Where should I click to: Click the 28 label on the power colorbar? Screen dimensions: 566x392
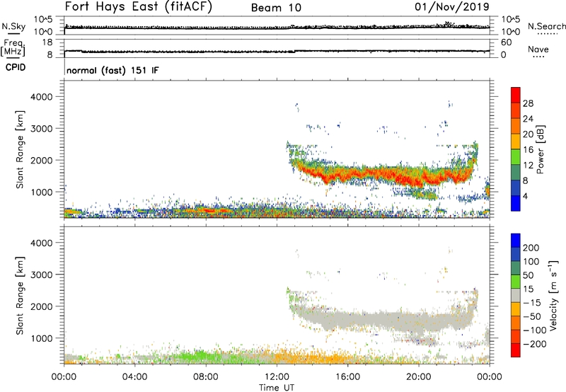[528, 103]
